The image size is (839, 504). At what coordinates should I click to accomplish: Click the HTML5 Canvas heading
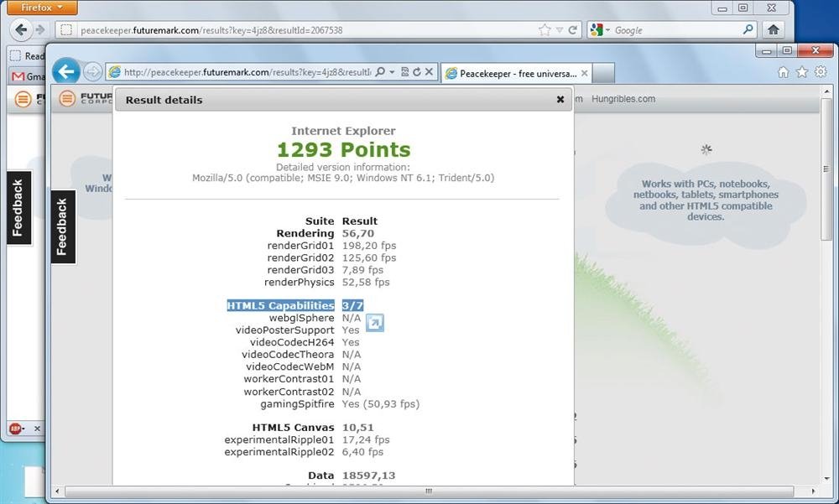pos(293,428)
